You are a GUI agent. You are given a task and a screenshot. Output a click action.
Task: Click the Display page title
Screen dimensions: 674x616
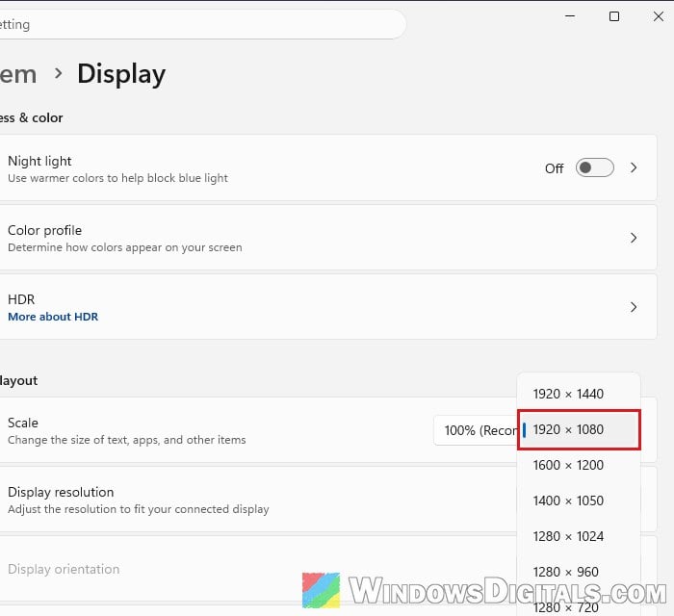(121, 74)
